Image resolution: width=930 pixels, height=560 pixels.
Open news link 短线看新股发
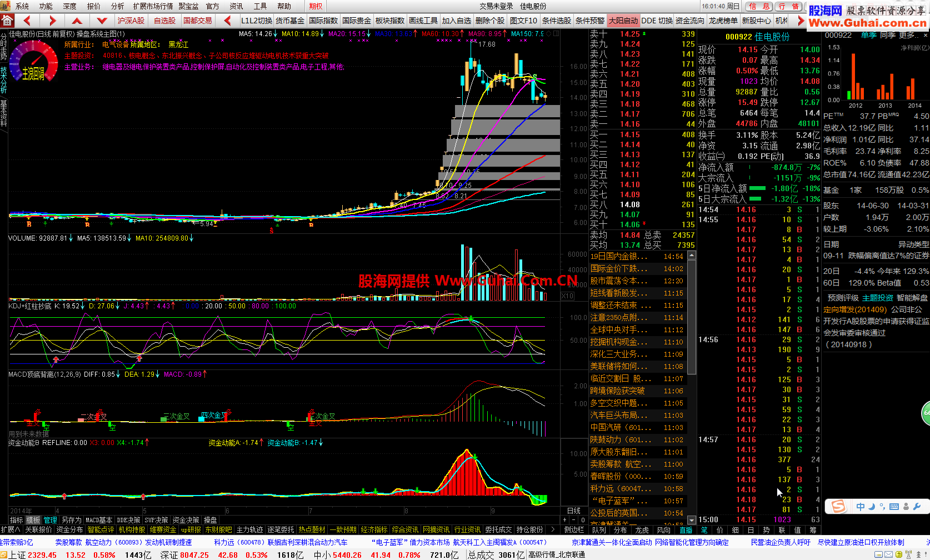pyautogui.click(x=619, y=293)
